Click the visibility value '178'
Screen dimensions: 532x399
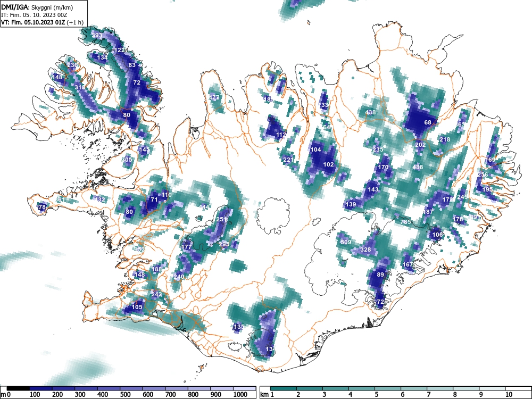[x=458, y=220]
